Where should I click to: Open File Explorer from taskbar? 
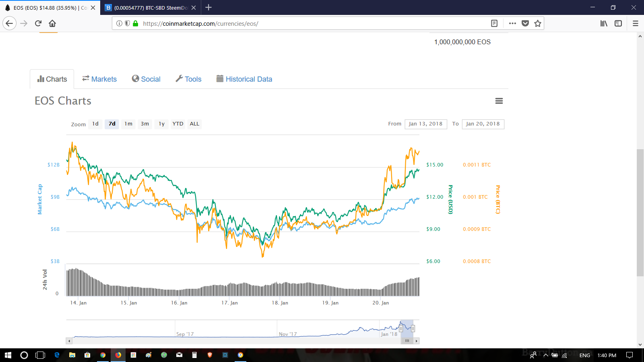(x=72, y=355)
